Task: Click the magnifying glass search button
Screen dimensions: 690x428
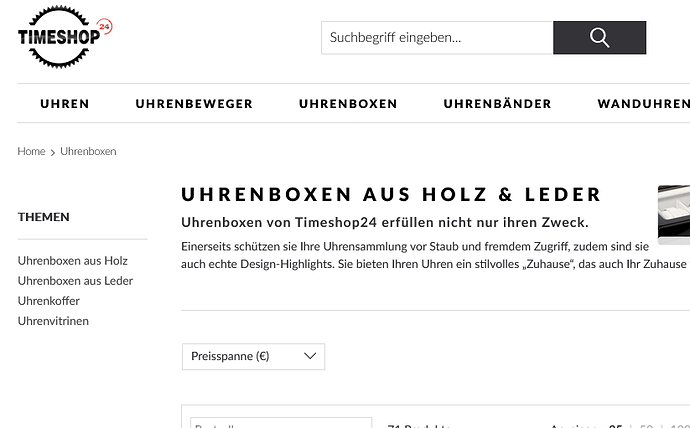Action: coord(599,38)
